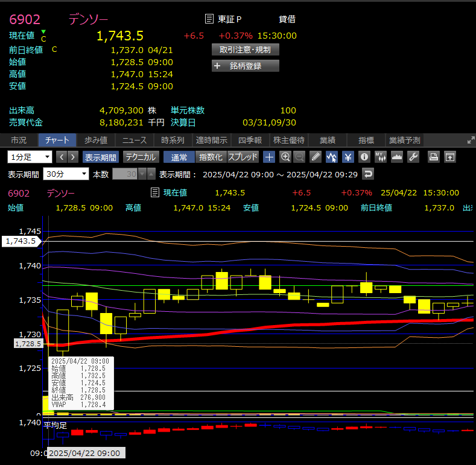Decrease 本数 with the down stepper arrow

click(142, 174)
